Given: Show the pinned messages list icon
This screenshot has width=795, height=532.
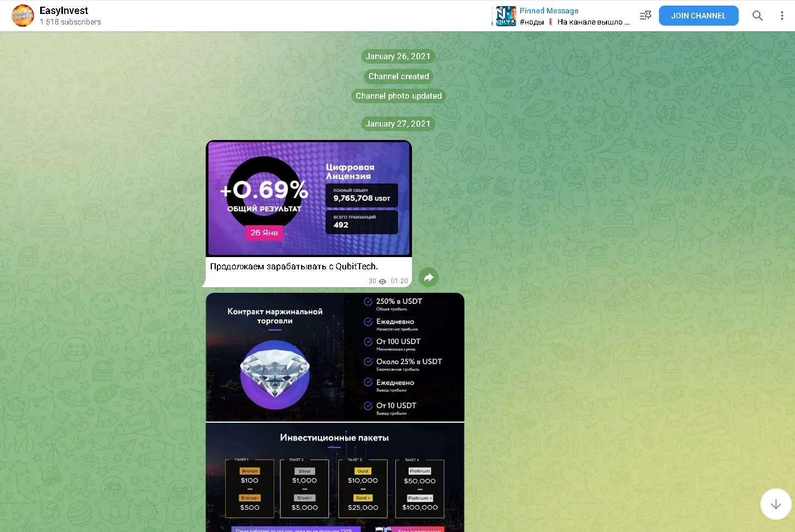Looking at the screenshot, I should (x=645, y=16).
